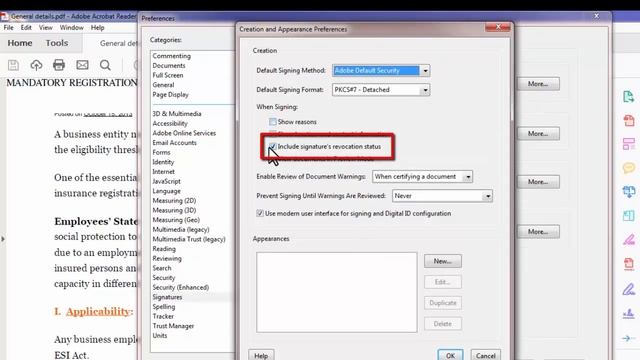Open the File menu

tap(9, 27)
